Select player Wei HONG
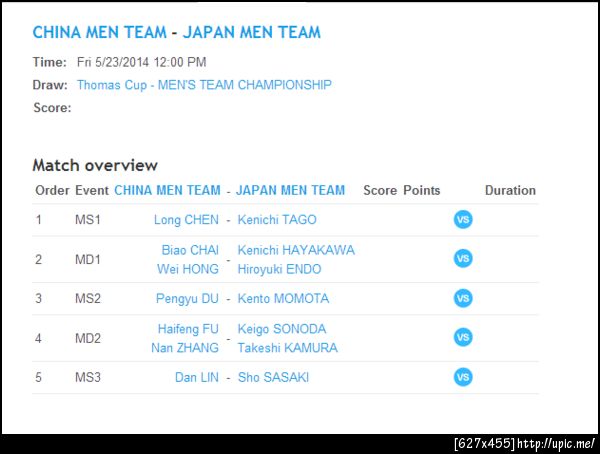Screen dimensions: 600x454 coord(189,269)
